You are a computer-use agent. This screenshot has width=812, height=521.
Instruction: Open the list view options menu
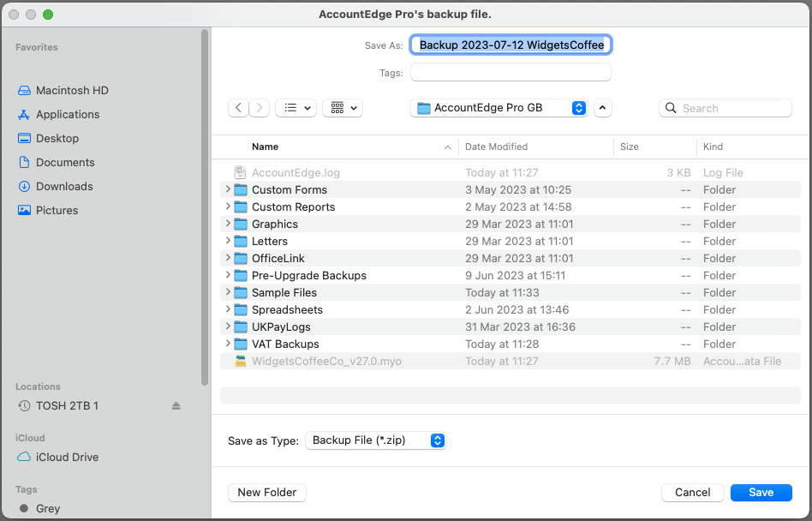(296, 108)
